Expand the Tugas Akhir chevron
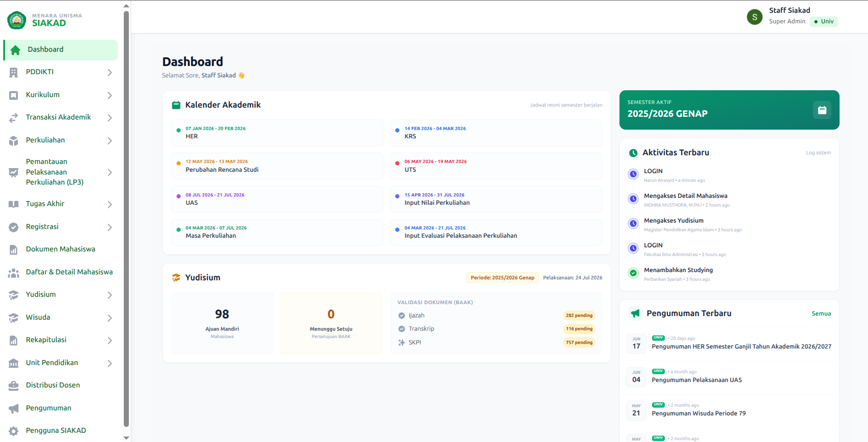868x442 pixels. pos(110,204)
